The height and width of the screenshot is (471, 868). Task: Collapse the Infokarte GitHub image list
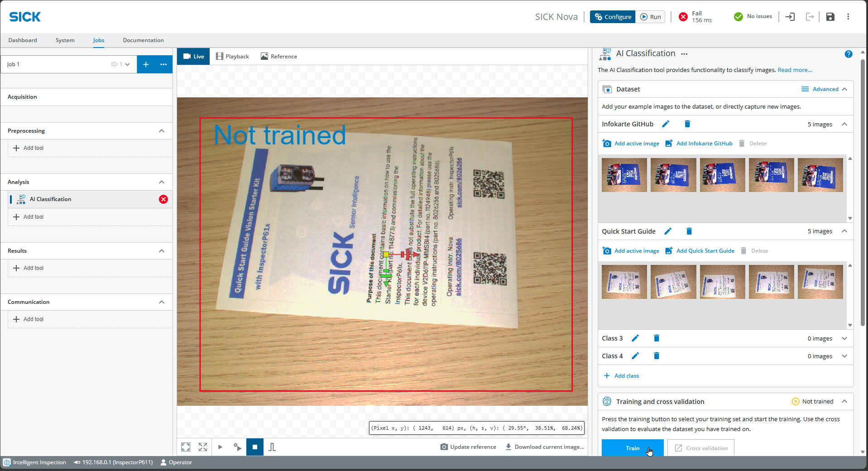click(x=844, y=124)
